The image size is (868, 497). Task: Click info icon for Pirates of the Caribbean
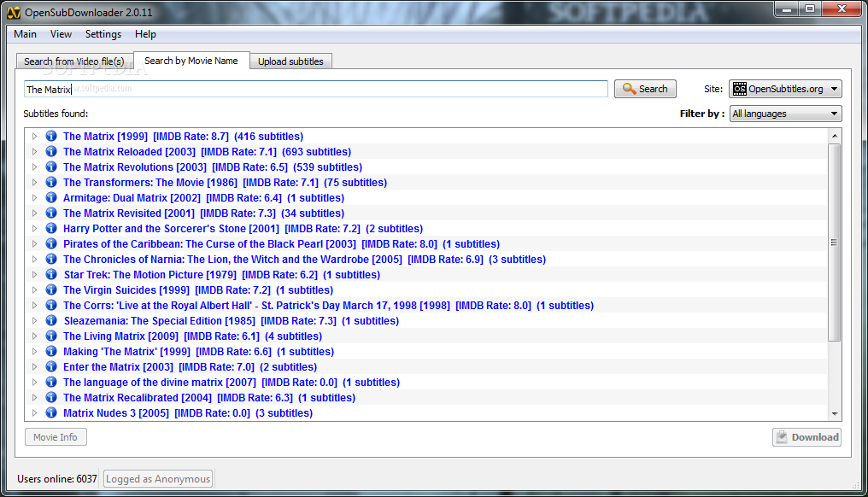pos(51,243)
